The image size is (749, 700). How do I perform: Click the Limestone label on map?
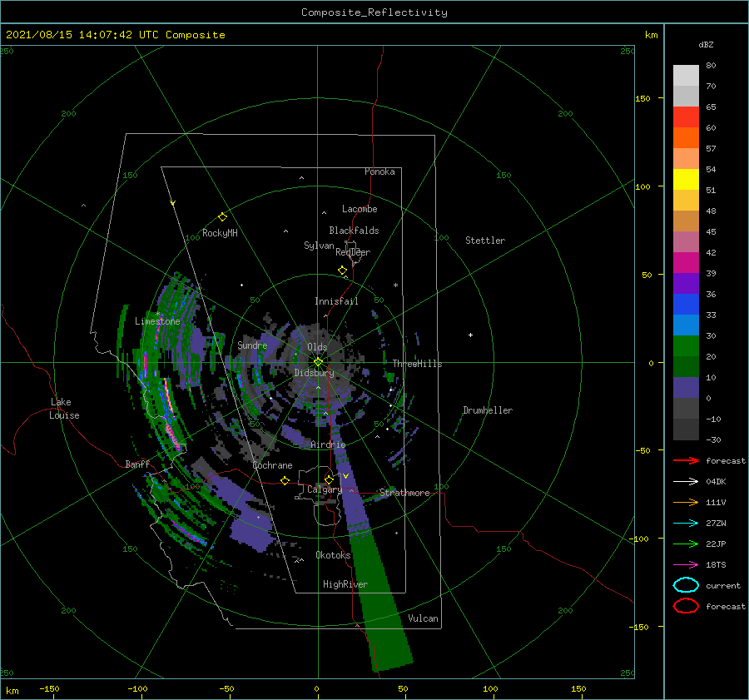(x=157, y=321)
